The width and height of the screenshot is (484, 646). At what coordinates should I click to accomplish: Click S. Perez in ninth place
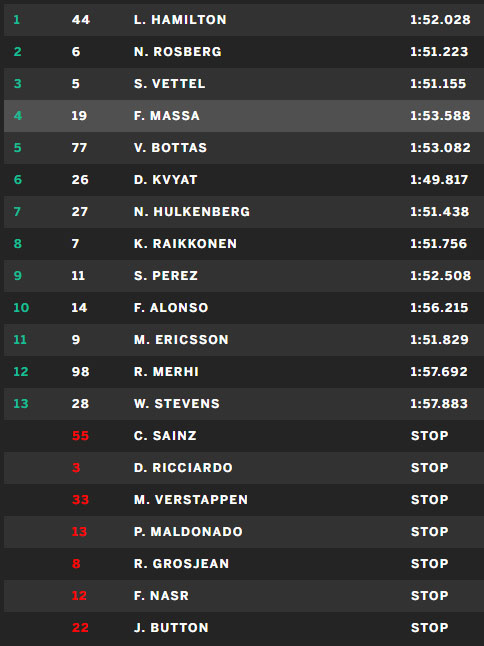(x=166, y=276)
